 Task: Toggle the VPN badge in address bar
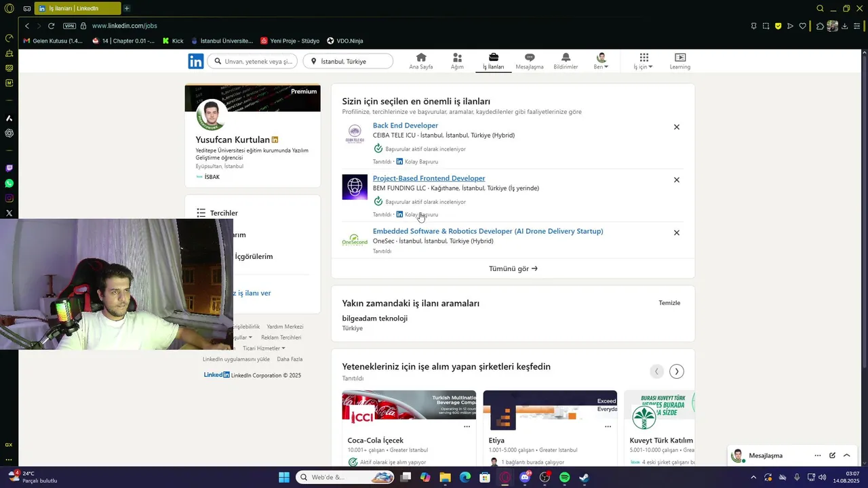pos(69,26)
